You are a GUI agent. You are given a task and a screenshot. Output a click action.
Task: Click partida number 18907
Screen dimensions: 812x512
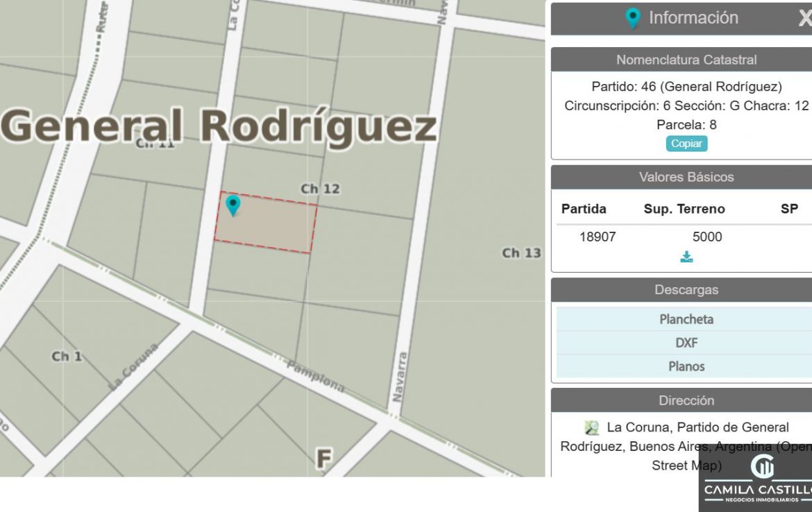pos(598,237)
